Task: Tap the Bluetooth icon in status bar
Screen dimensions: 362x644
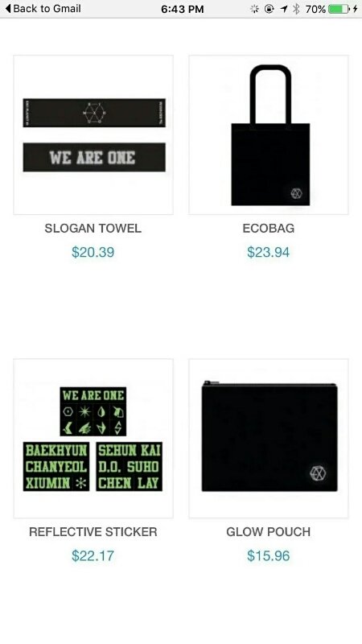Action: click(x=296, y=9)
